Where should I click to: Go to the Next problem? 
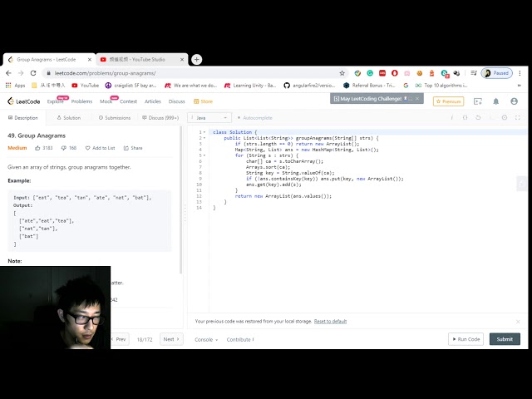click(x=171, y=339)
